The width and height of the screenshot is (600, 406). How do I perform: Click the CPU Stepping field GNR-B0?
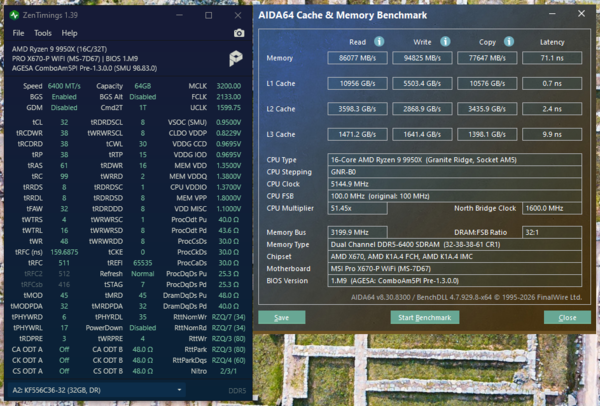click(x=455, y=172)
